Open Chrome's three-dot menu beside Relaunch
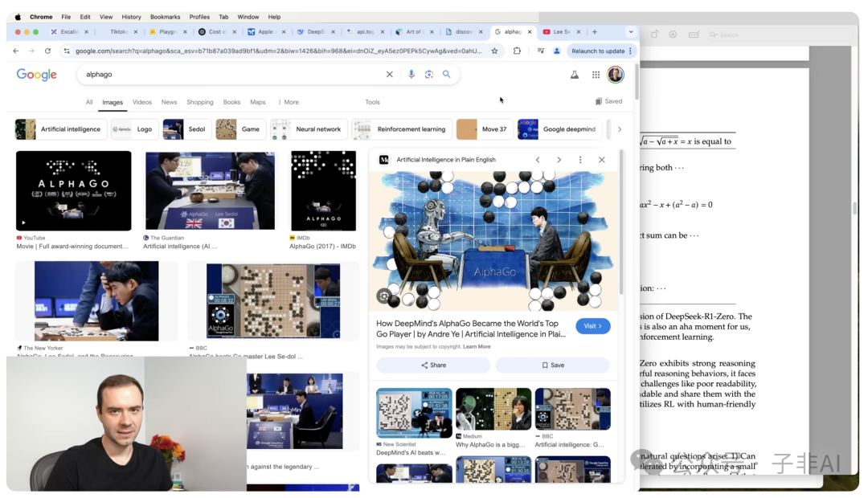Viewport: 868px width, 498px height. (630, 51)
